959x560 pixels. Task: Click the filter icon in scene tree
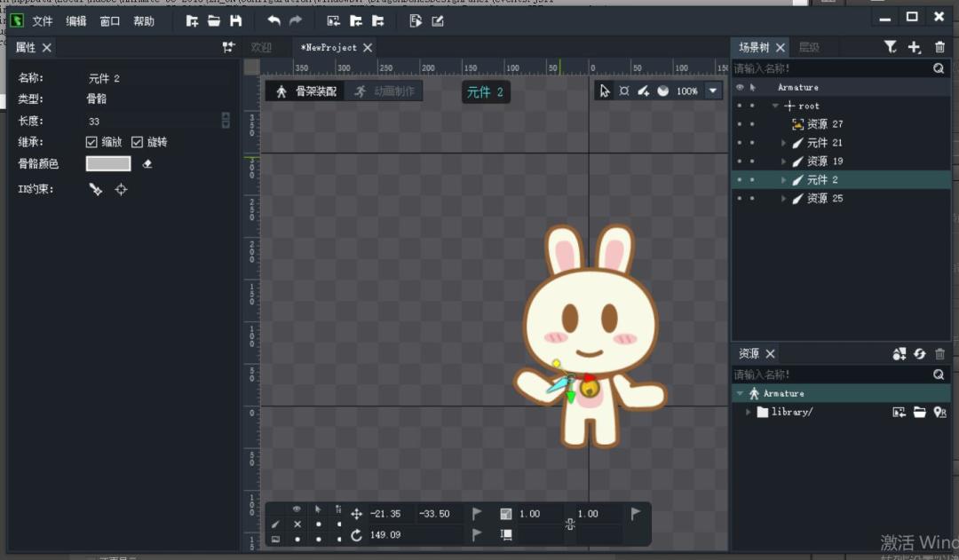[890, 47]
